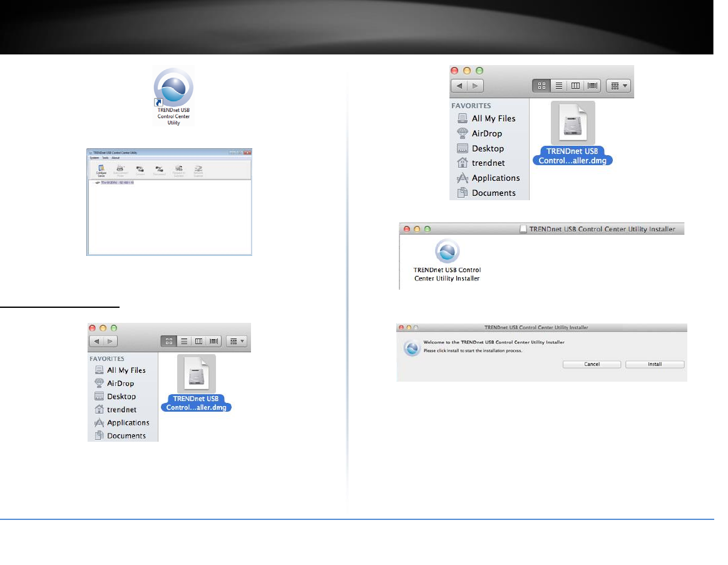The image size is (728, 565).
Task: Click the Network Scanner toolbar icon
Action: pyautogui.click(x=198, y=171)
